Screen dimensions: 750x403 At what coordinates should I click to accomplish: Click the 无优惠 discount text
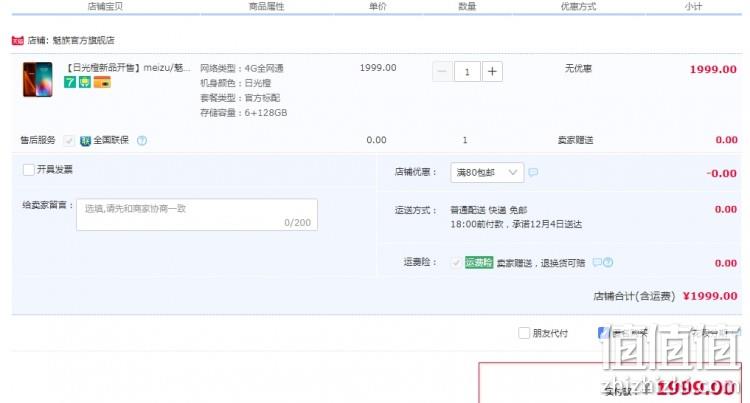578,68
